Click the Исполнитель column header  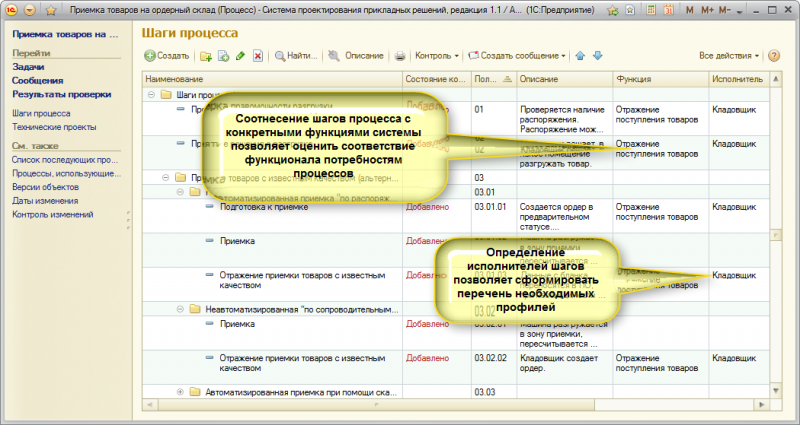(739, 79)
